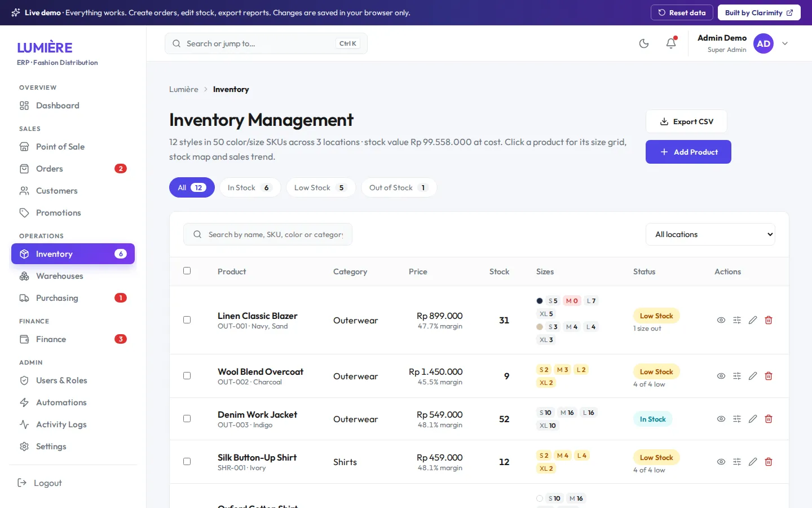Click the Add Product button
This screenshot has height=508, width=812.
[x=689, y=152]
